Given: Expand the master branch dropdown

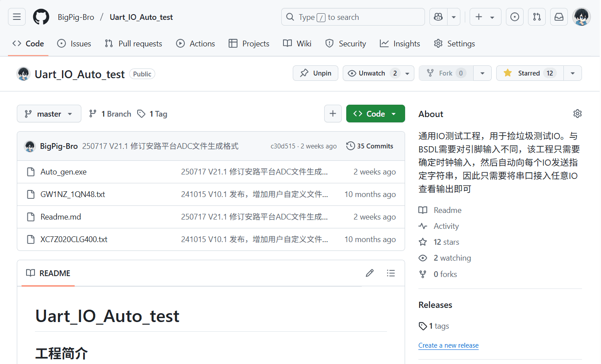Looking at the screenshot, I should pyautogui.click(x=49, y=114).
